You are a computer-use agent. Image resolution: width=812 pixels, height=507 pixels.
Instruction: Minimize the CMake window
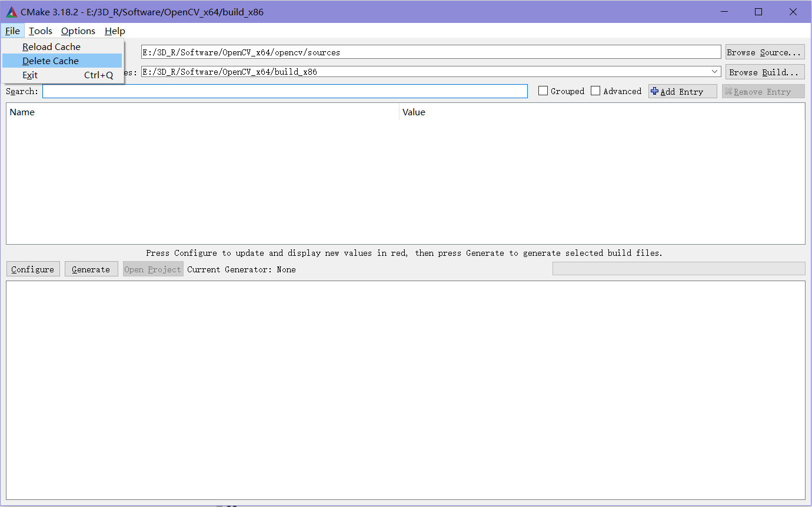[x=724, y=12]
